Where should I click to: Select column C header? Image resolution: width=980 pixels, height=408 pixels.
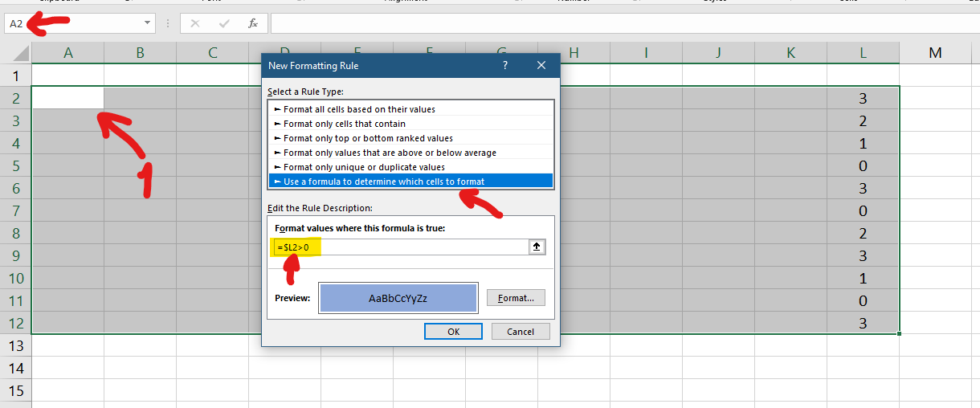point(213,53)
